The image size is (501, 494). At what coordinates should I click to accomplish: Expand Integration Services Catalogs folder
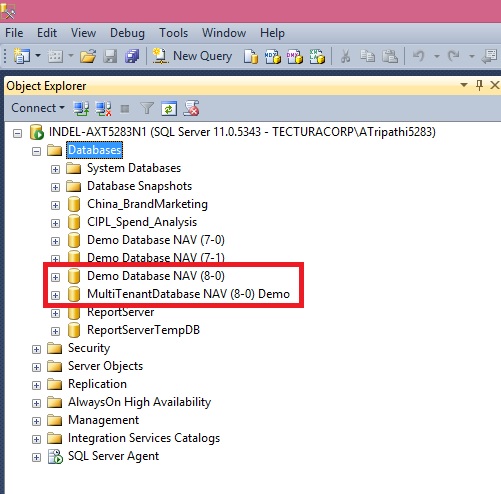36,440
